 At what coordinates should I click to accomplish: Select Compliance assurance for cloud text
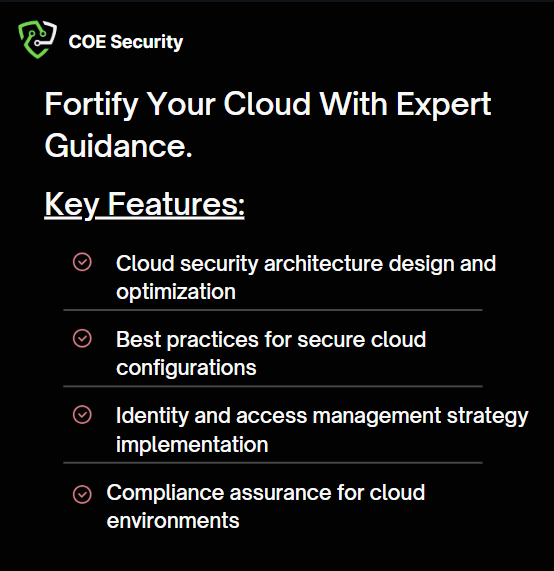click(x=266, y=493)
